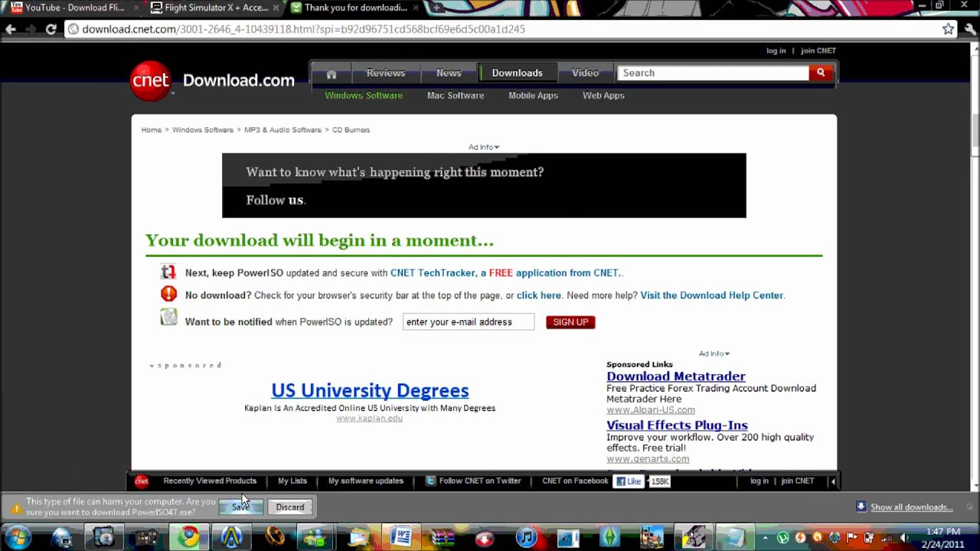
Task: Open iTunes from the taskbar
Action: tap(527, 537)
